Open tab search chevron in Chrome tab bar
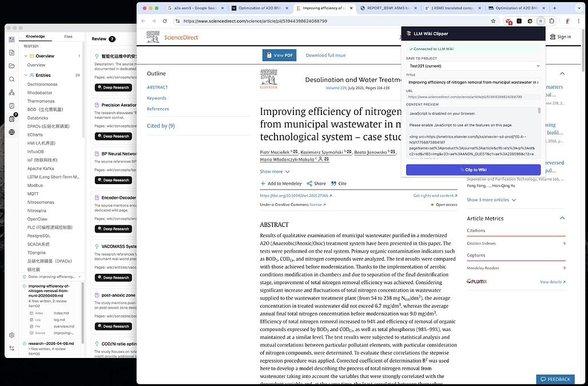Image resolution: width=588 pixels, height=386 pixels. click(578, 8)
